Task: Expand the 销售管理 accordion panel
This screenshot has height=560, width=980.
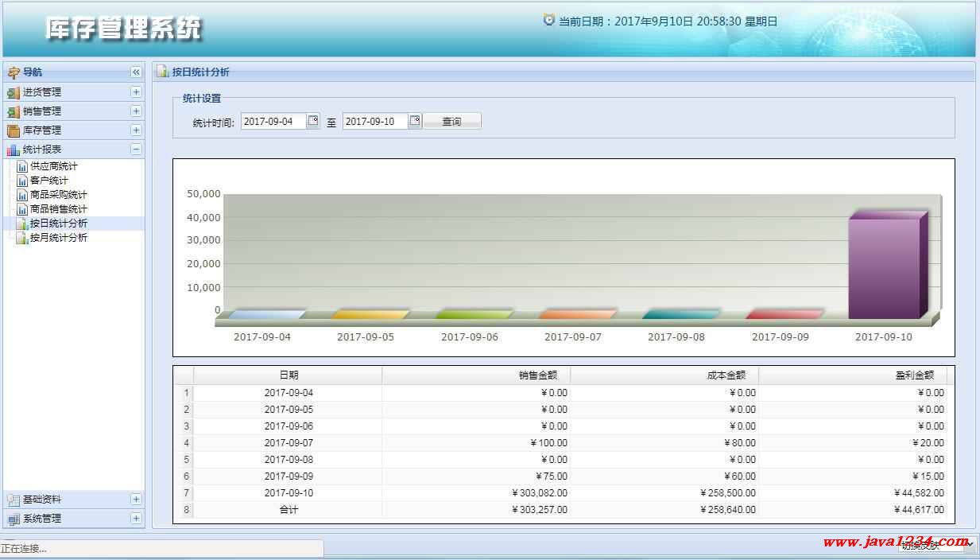Action: coord(136,111)
